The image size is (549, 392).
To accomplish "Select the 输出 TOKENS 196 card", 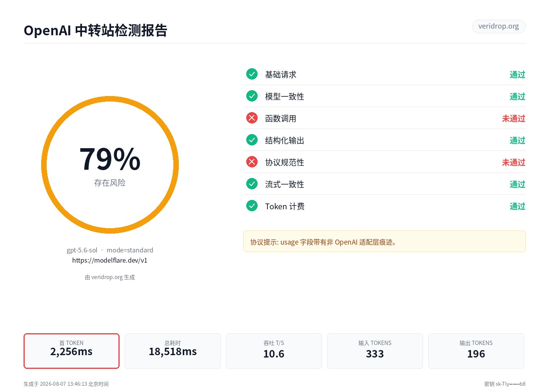I will (x=476, y=351).
